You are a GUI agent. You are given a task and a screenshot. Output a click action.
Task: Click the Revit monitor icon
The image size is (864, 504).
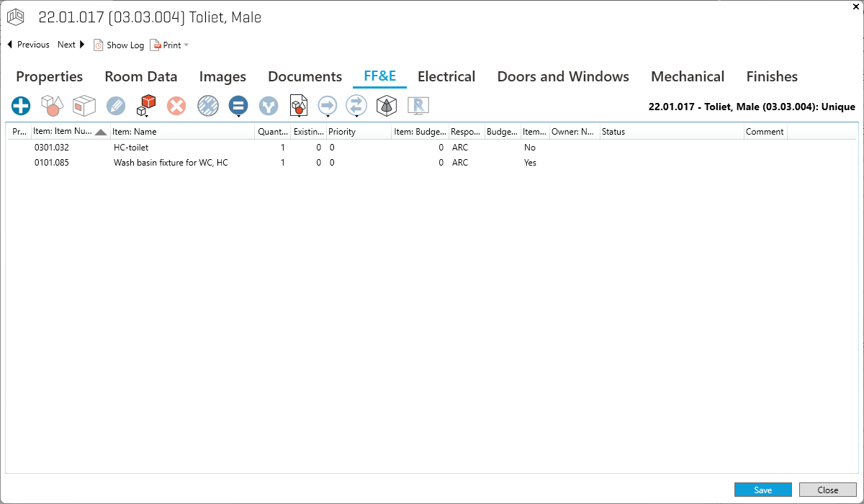point(418,106)
